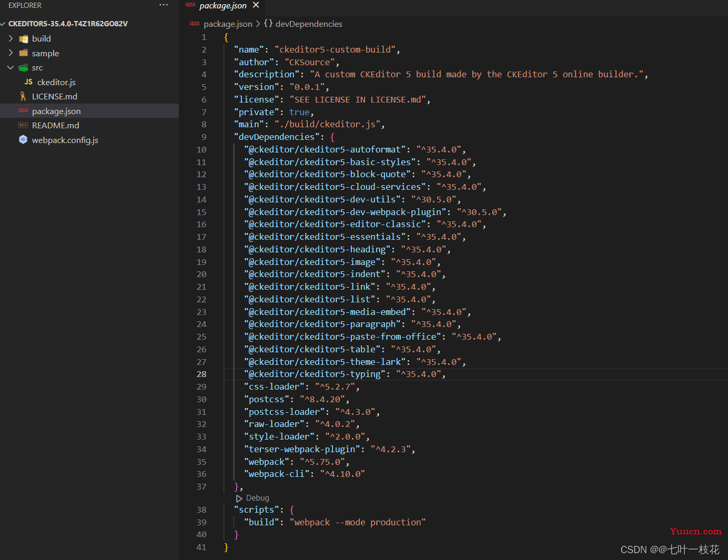The width and height of the screenshot is (728, 560).
Task: Click the LICENSE.md file icon
Action: click(23, 96)
